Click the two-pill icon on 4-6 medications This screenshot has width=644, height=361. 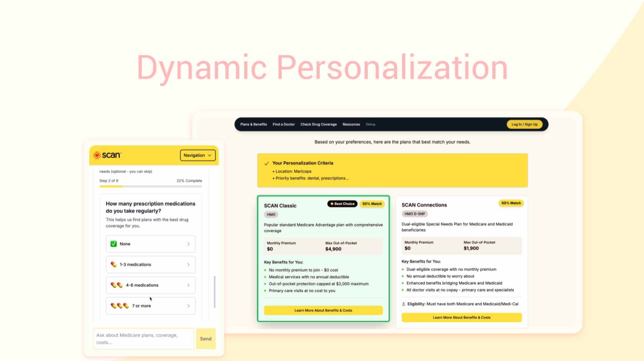point(116,285)
